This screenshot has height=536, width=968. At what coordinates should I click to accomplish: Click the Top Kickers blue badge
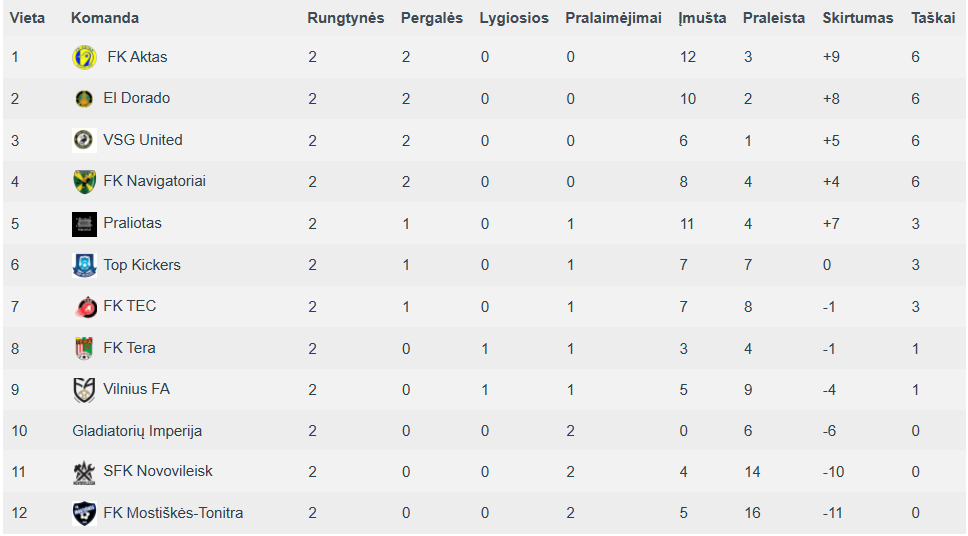coord(84,266)
